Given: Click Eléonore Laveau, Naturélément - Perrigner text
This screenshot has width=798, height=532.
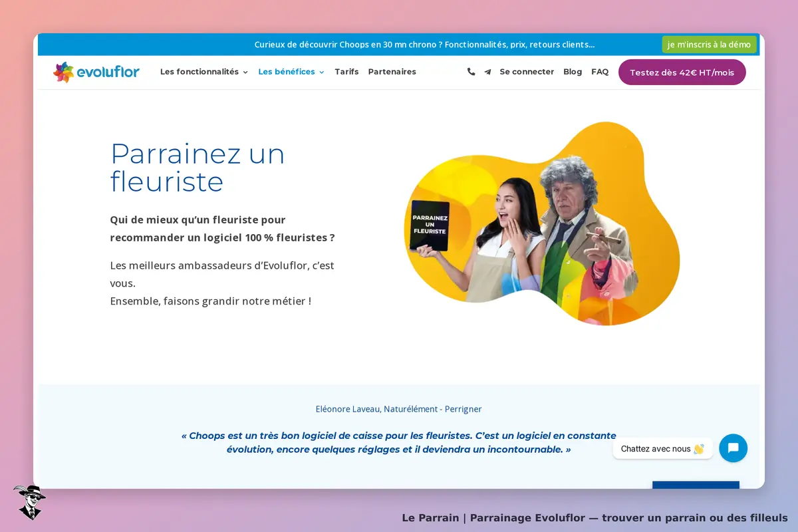Looking at the screenshot, I should 399,409.
